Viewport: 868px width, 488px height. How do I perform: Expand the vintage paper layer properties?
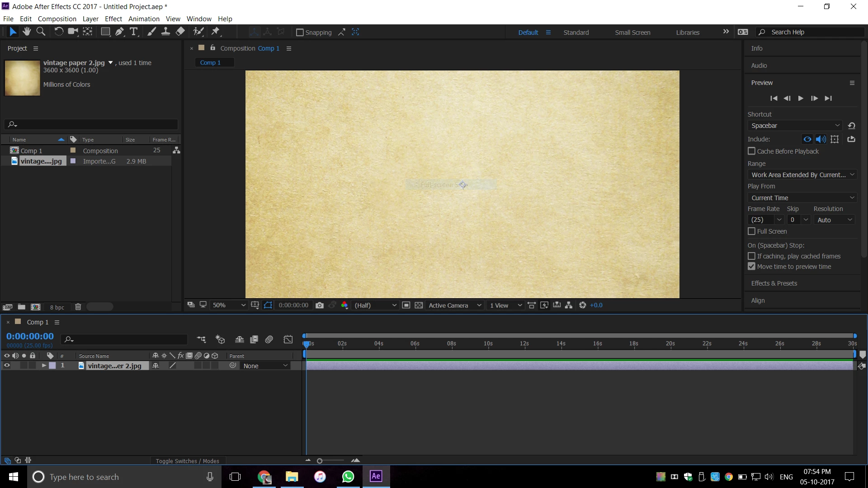click(44, 366)
